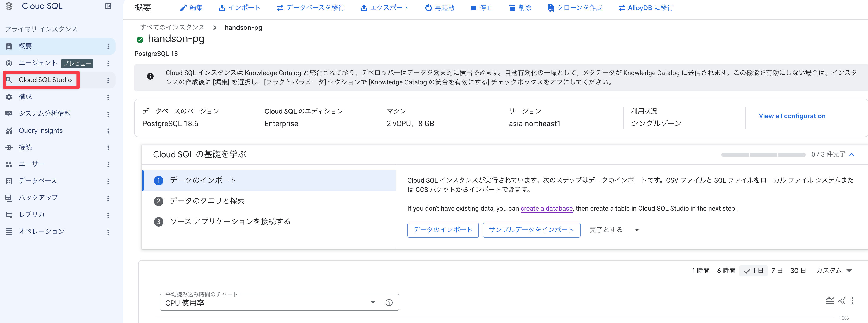This screenshot has height=323, width=868.
Task: Click the info icon in Knowledge Catalog banner
Action: coord(150,77)
